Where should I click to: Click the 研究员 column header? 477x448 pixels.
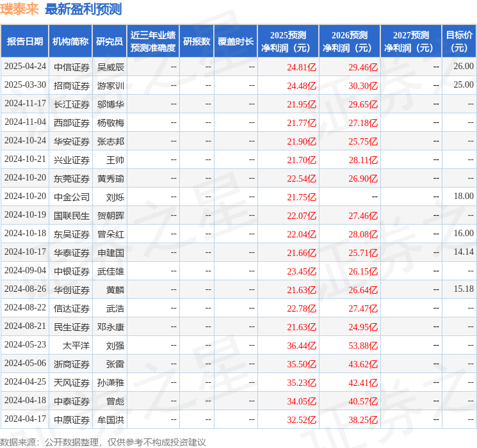pyautogui.click(x=109, y=41)
